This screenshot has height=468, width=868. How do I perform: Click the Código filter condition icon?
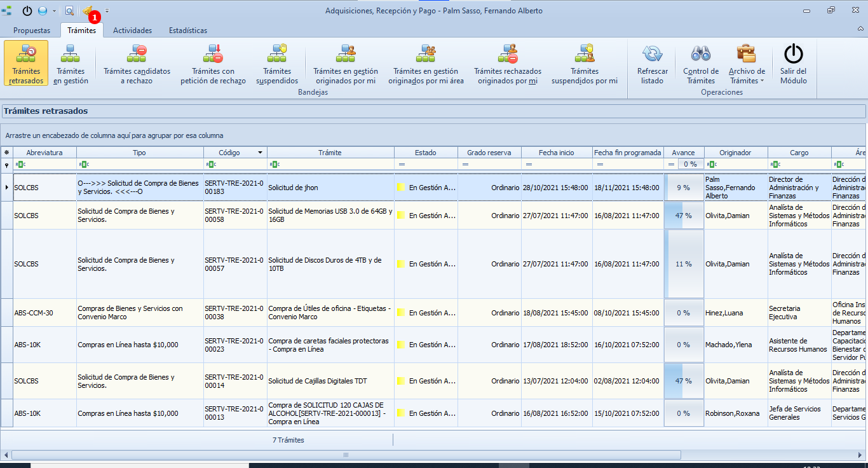click(x=211, y=164)
